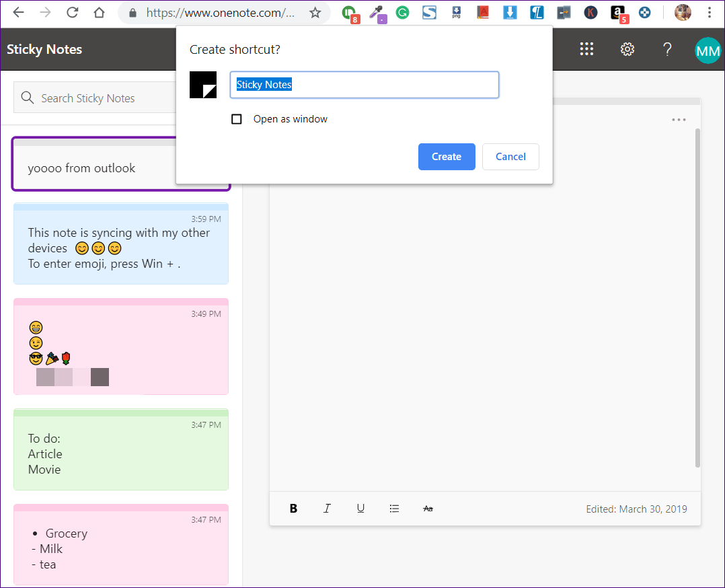Screen dimensions: 725x588
Task: Open the pink Grocery list note
Action: (121, 545)
